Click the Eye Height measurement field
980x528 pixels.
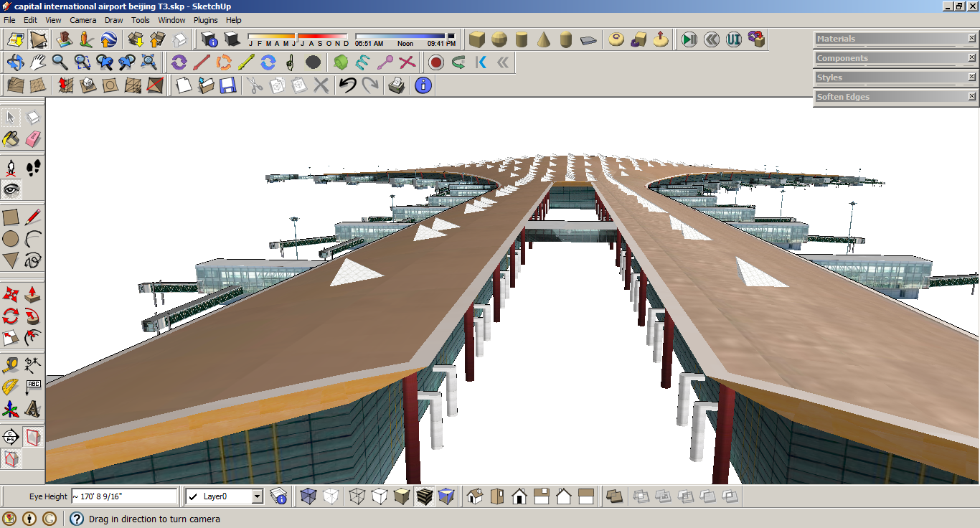(124, 496)
